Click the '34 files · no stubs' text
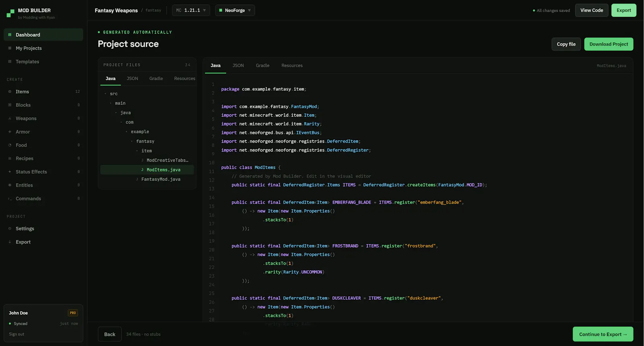Viewport: 644px width, 346px height. click(x=143, y=334)
